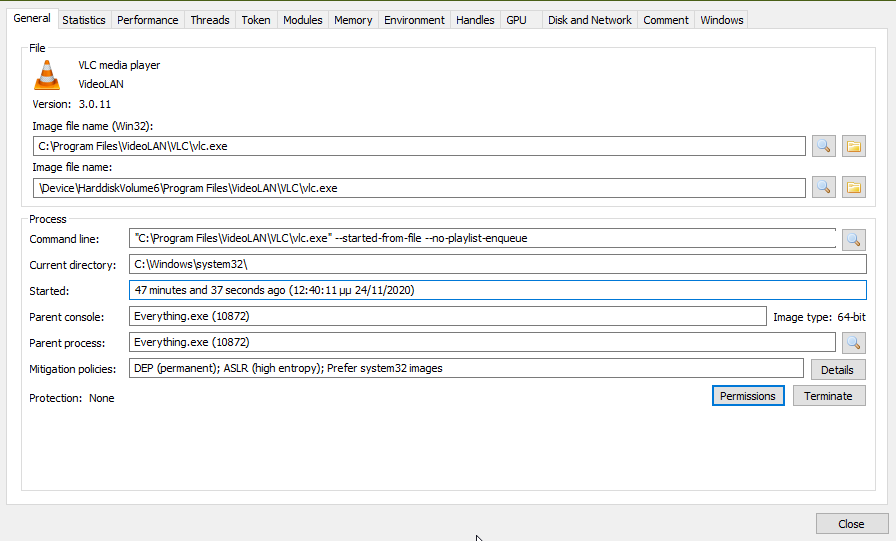Switch to the Statistics tab
This screenshot has width=896, height=541.
(84, 20)
